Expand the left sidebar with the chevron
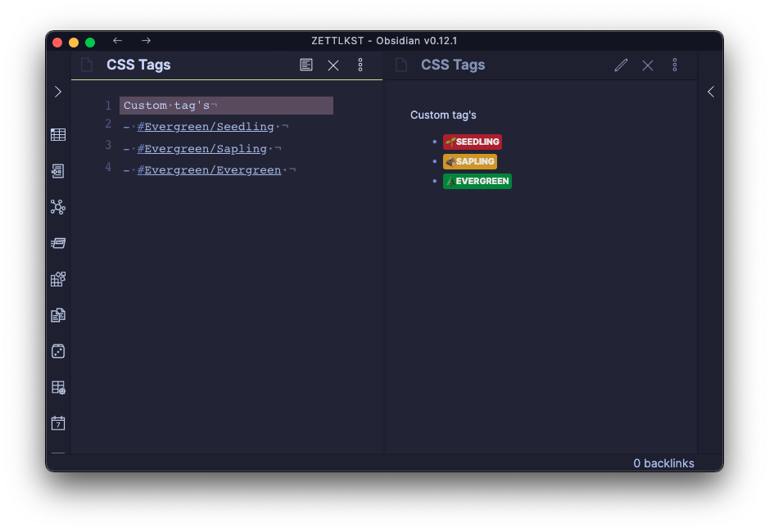 point(58,92)
